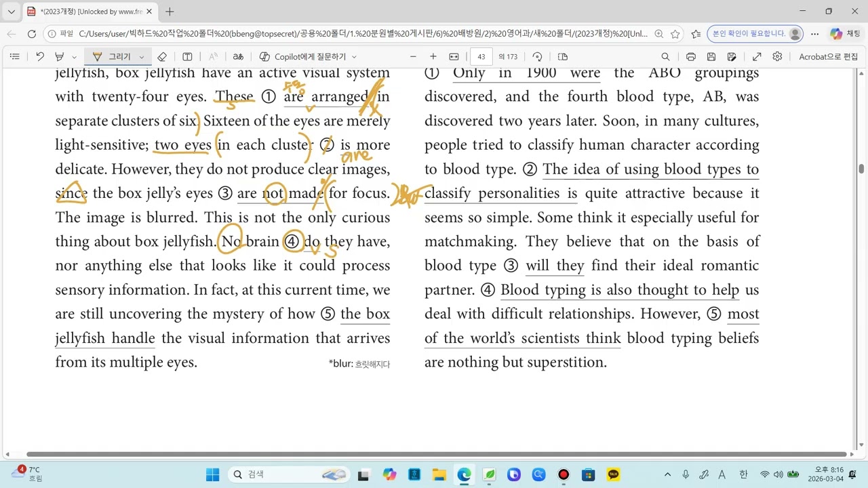Click the undo icon in PDF toolbar
868x488 pixels.
click(x=40, y=57)
